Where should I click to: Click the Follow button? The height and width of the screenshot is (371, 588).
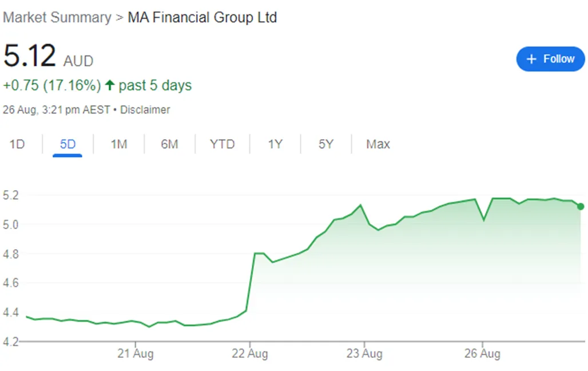tap(550, 59)
